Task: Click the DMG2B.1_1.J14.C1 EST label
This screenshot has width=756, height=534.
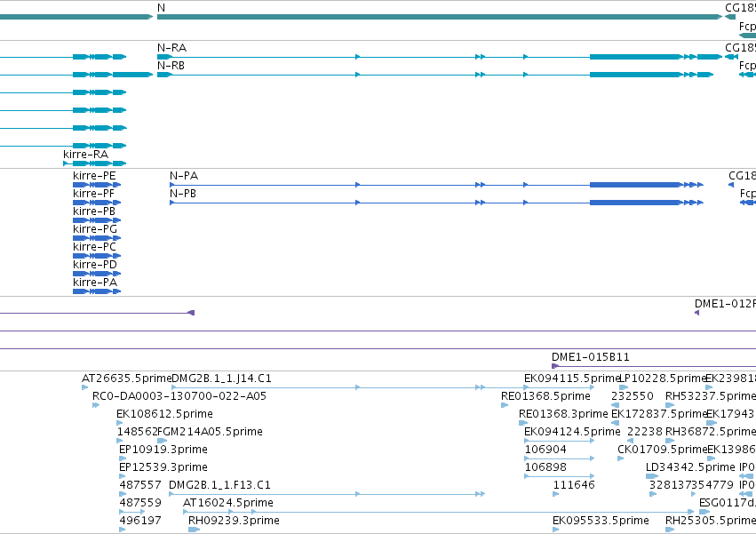Action: (221, 379)
